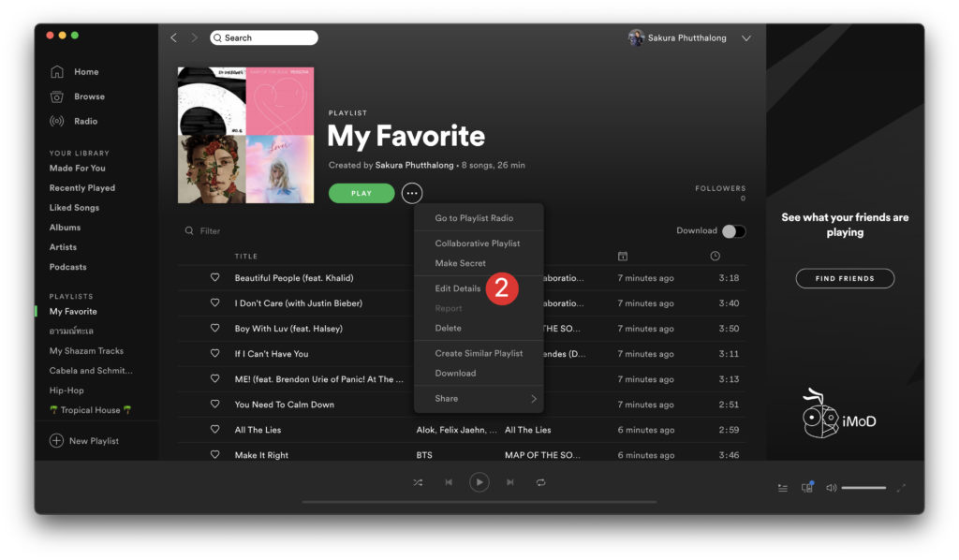Click the shuffle icon in playback bar
The width and height of the screenshot is (959, 560).
tap(418, 482)
